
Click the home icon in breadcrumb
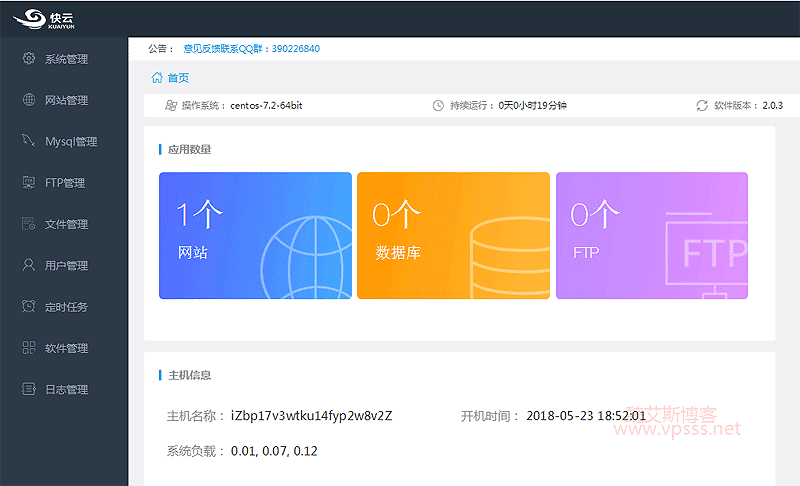(157, 78)
